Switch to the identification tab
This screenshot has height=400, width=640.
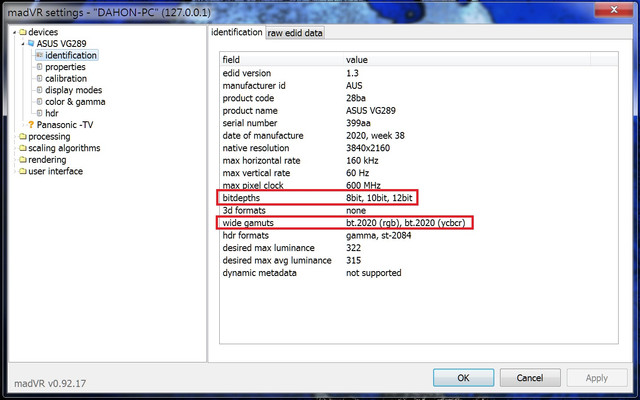[x=237, y=32]
